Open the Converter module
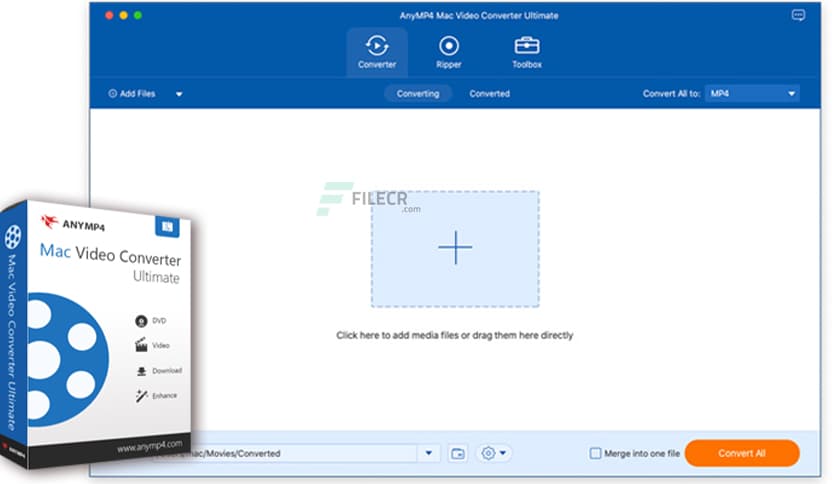The image size is (836, 484). pos(377,50)
